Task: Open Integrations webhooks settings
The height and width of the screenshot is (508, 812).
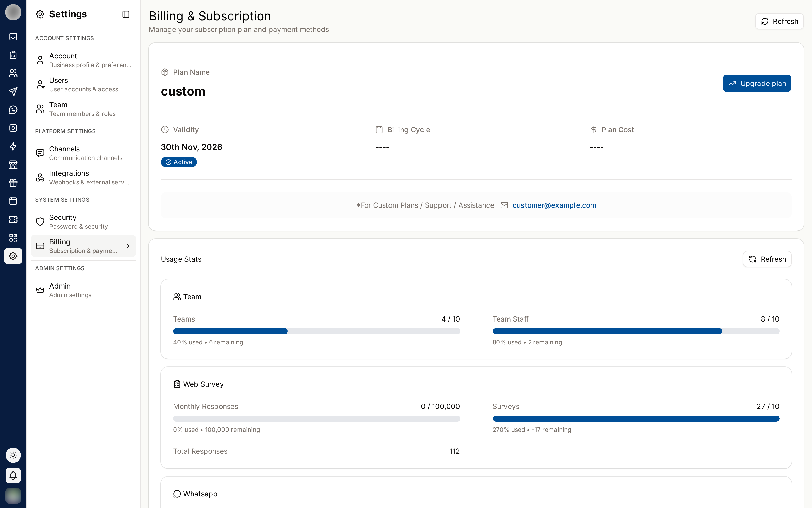Action: pos(83,177)
